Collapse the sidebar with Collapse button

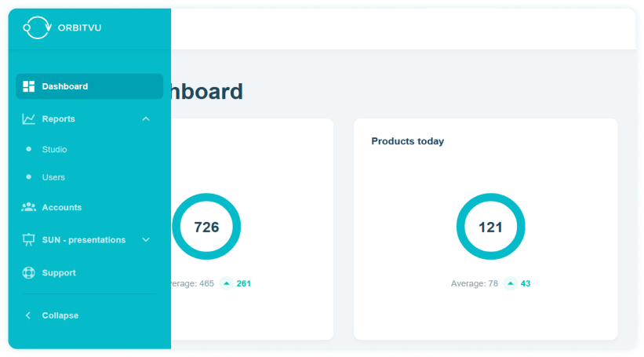tap(60, 315)
